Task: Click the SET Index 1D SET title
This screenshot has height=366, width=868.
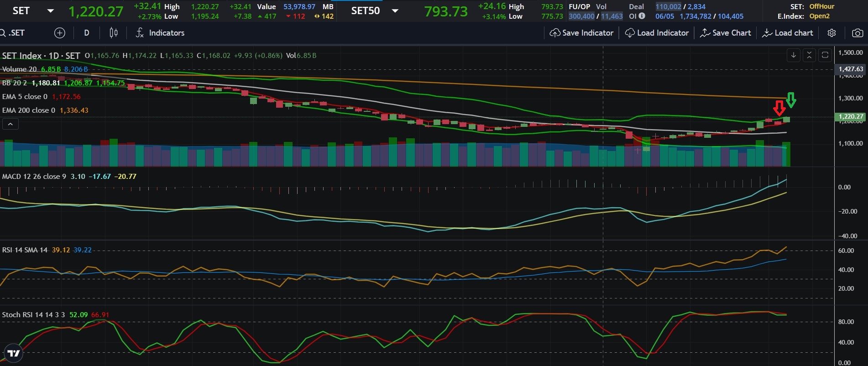Action: tap(41, 56)
